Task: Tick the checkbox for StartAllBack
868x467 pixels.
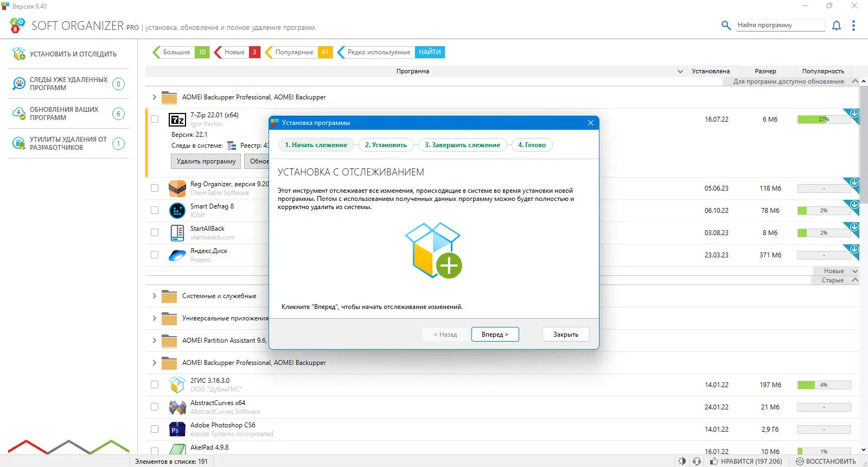Action: (x=155, y=232)
